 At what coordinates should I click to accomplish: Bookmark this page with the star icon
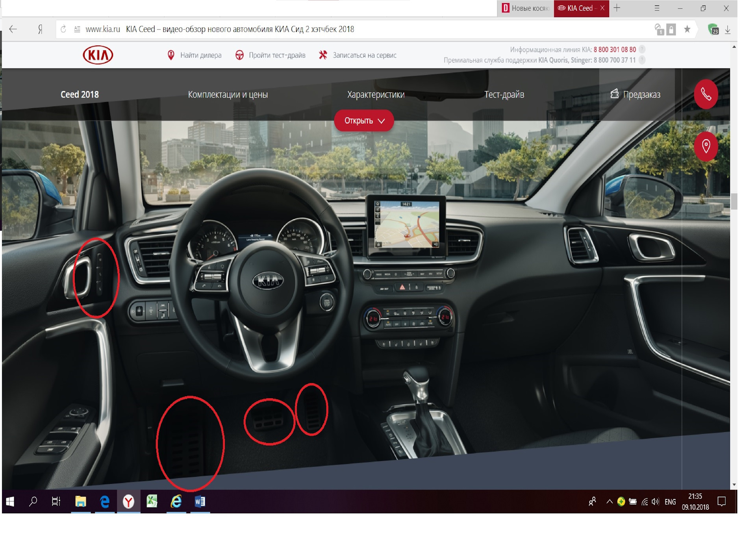pyautogui.click(x=687, y=29)
